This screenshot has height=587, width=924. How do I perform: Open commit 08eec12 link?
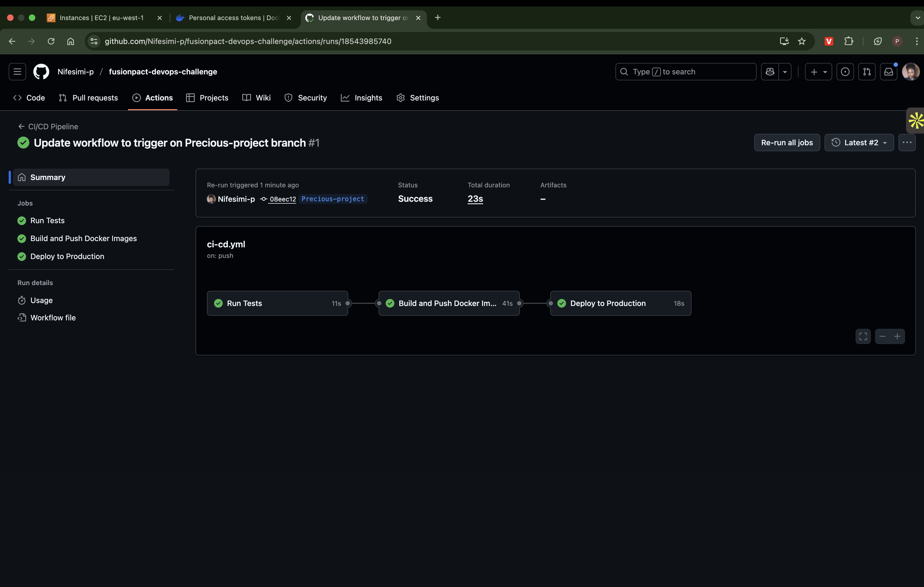[282, 199]
